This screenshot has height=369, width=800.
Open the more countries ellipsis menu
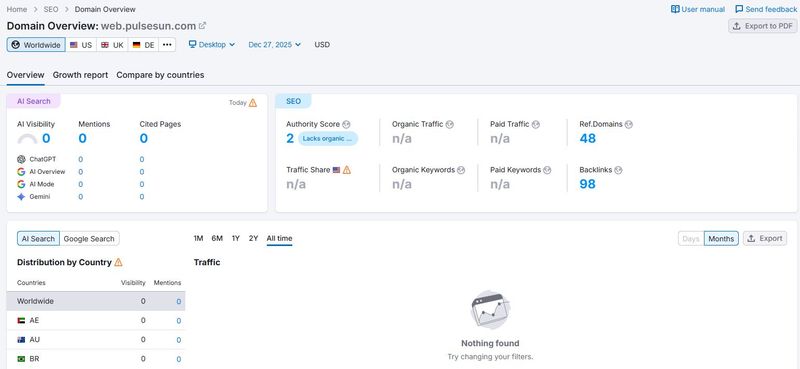point(167,45)
